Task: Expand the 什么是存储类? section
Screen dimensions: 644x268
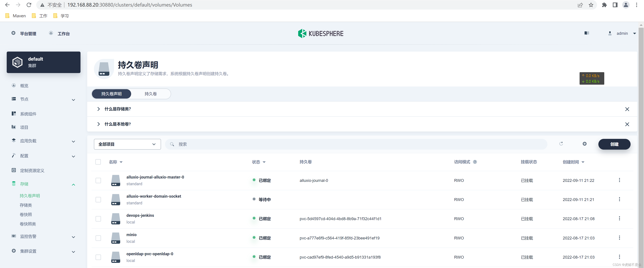Action: pos(118,109)
